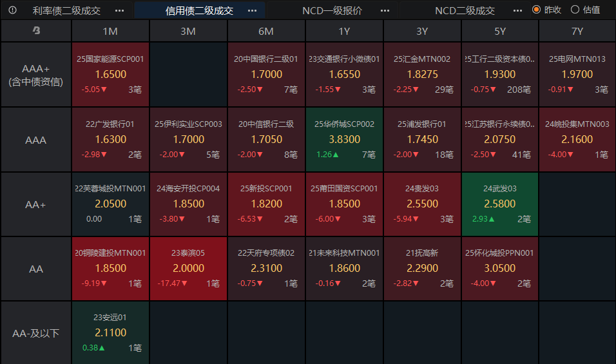The image size is (616, 364).
Task: Open the 25汇金MTN002 cell
Action: tap(422, 75)
